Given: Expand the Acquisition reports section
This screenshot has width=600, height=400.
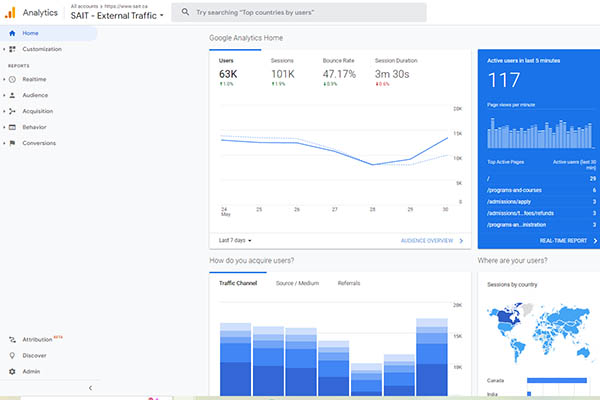Looking at the screenshot, I should 4,111.
